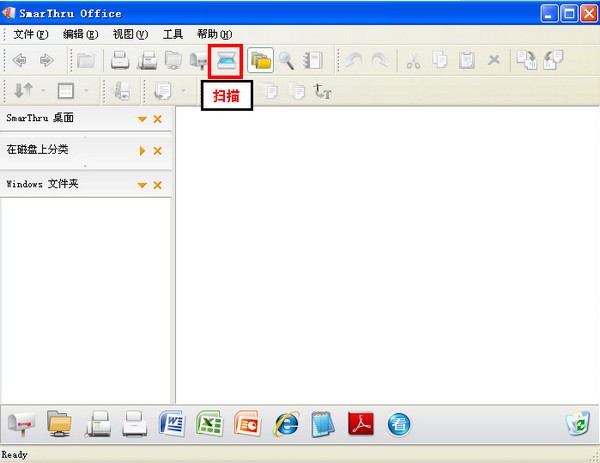Close the Windows 文件夹 panel
This screenshot has width=600, height=463.
[157, 185]
